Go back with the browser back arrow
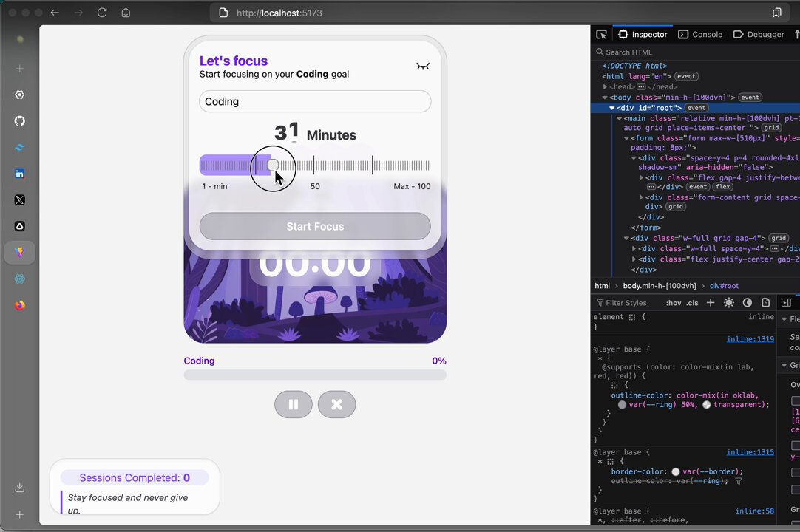Viewport: 800px width, 532px height. point(55,13)
